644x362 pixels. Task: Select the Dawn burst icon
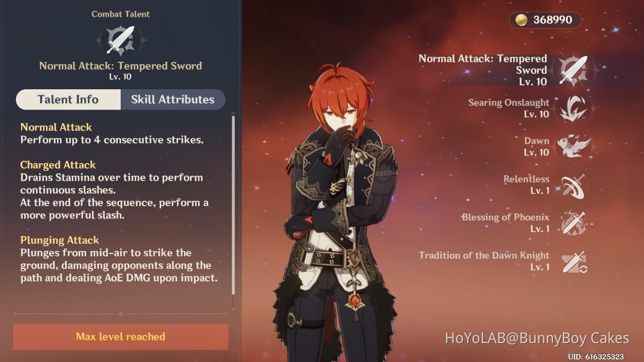point(574,147)
